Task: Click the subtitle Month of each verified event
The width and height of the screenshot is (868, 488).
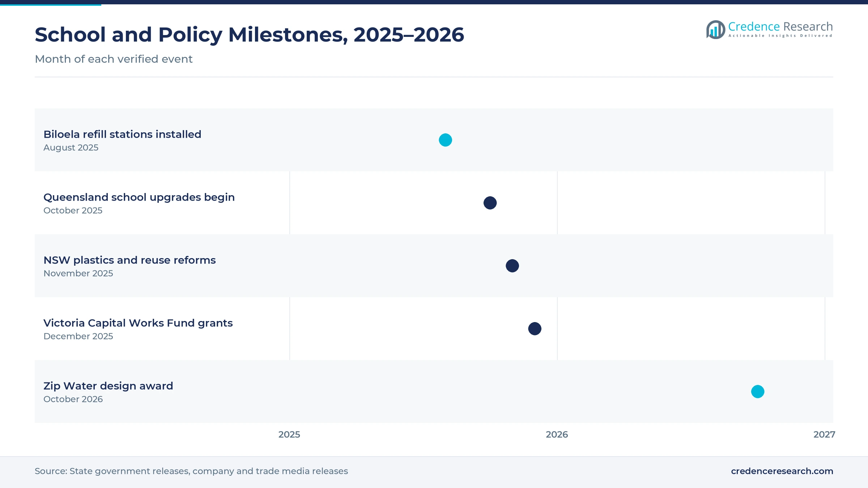Action: click(114, 59)
